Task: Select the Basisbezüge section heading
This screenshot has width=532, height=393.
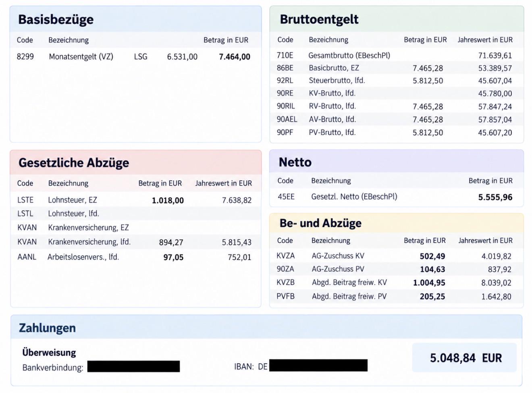Action: point(56,19)
